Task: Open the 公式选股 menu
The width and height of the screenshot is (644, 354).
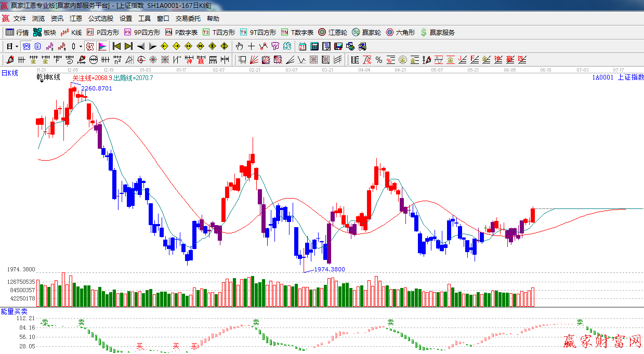Action: (100, 19)
